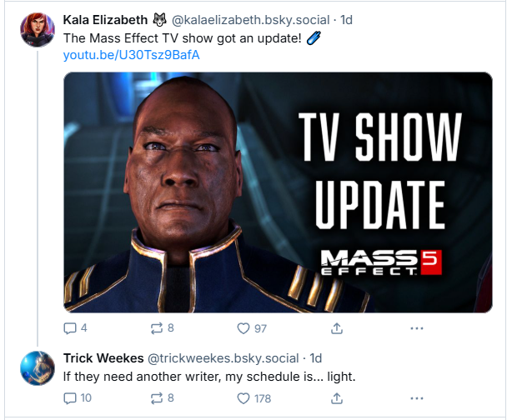The image size is (507, 420).
Task: Open the @trickweekes.bsky.social handle
Action: pos(223,358)
